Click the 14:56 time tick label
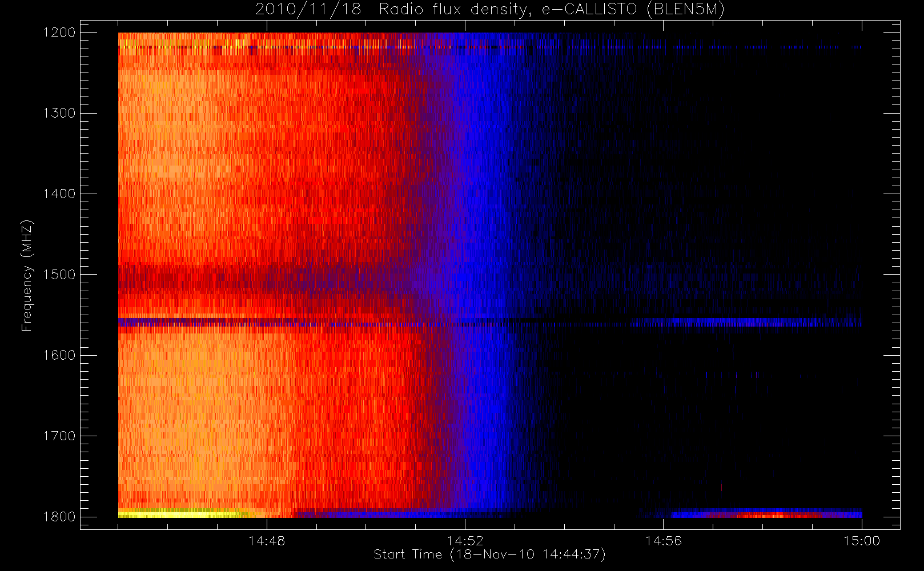The height and width of the screenshot is (571, 924). click(664, 541)
